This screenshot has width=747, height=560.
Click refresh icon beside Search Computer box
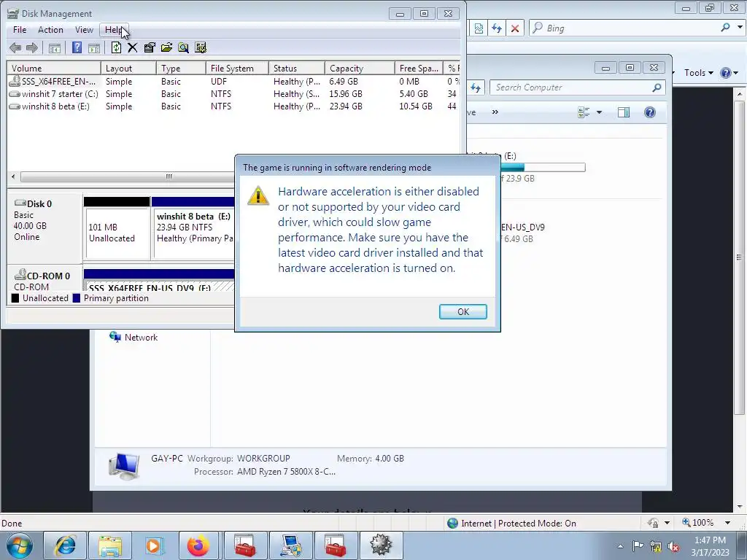pyautogui.click(x=476, y=87)
